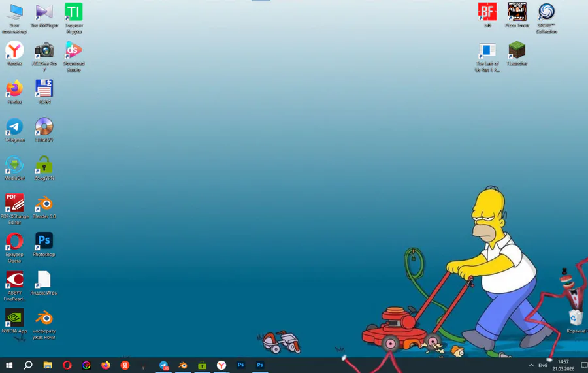Image resolution: width=588 pixels, height=373 pixels.
Task: Switch to Yandex Browser Y in taskbar
Action: coord(221,365)
